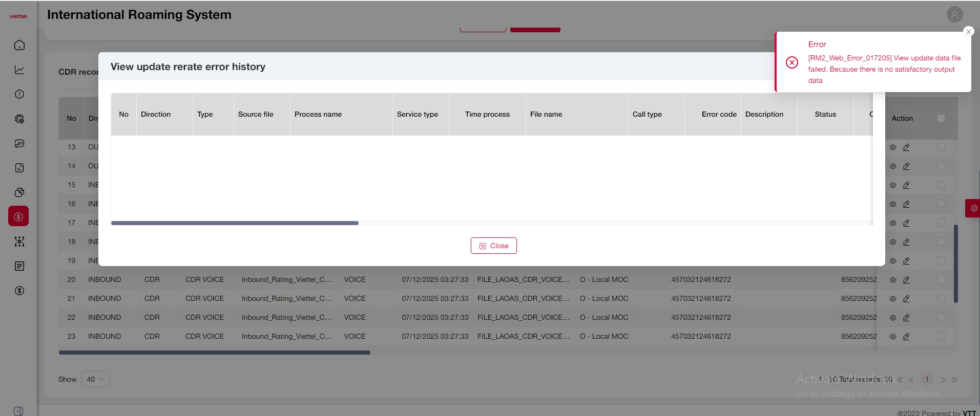
Task: Click the home icon in the sidebar
Action: coord(19,45)
